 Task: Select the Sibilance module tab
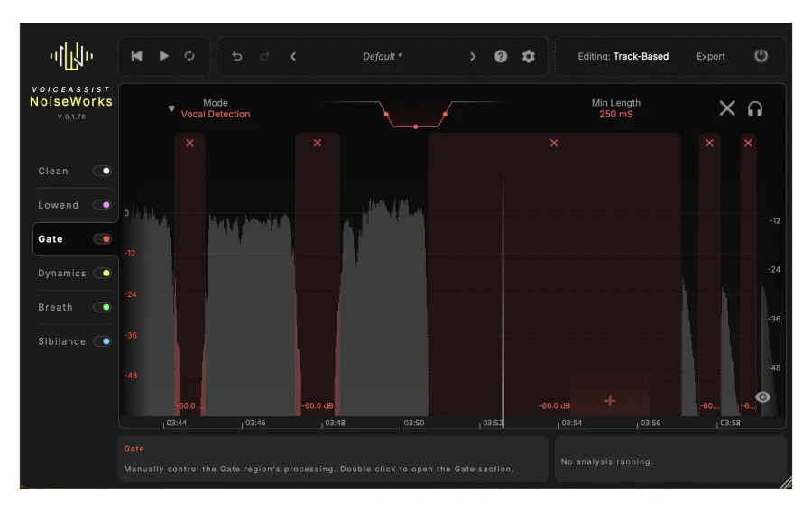61,341
